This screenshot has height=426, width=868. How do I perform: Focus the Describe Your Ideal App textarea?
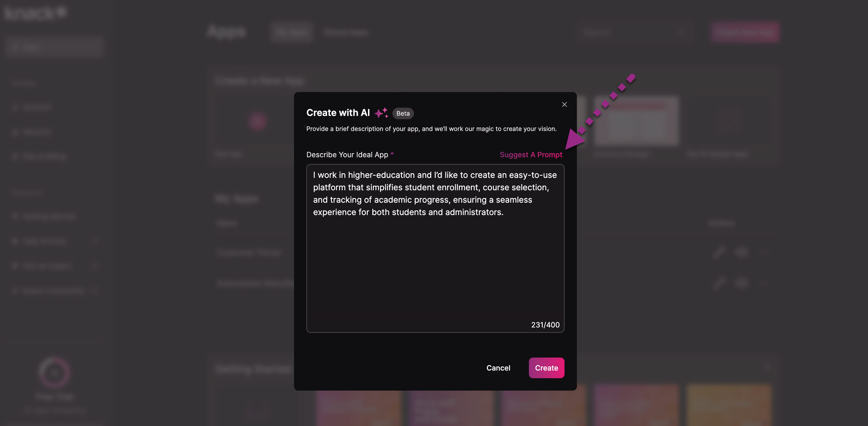435,248
